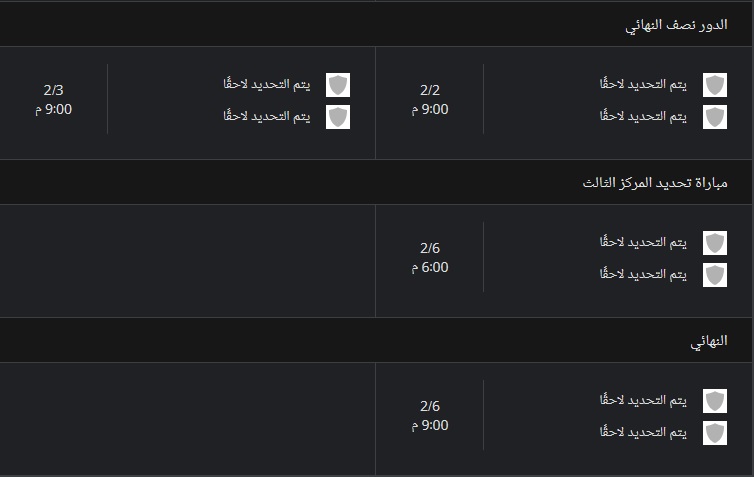Click first team name in 2/2 semi-final
Image resolution: width=754 pixels, height=477 pixels.
643,84
